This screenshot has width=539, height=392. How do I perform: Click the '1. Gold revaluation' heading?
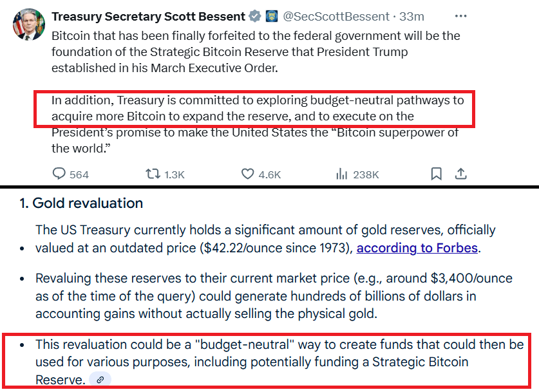point(81,203)
